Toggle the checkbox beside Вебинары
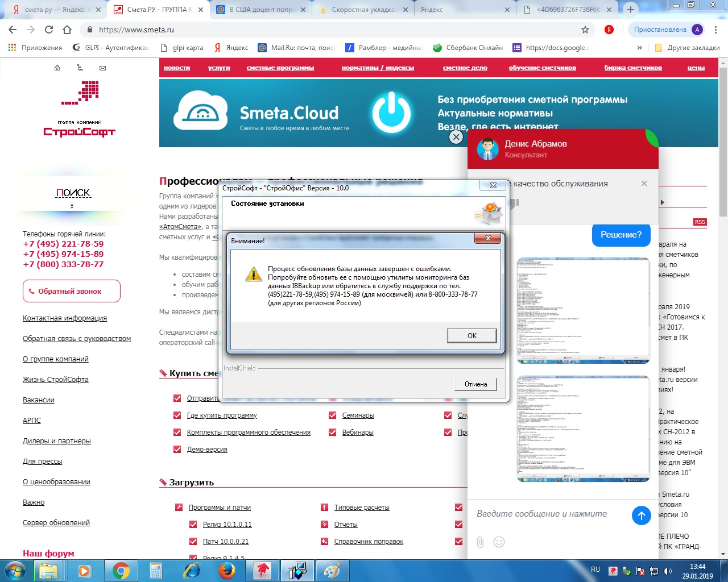This screenshot has height=582, width=728. click(x=332, y=433)
